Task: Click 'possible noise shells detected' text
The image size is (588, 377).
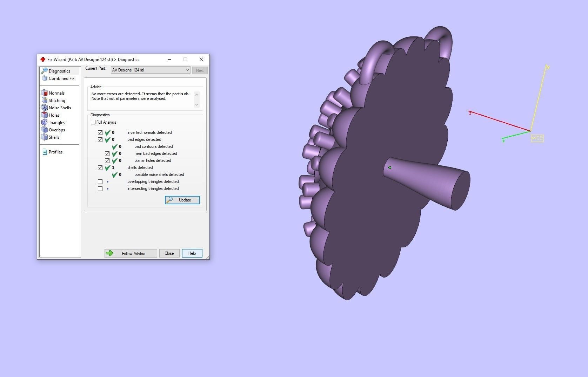Action: click(159, 174)
